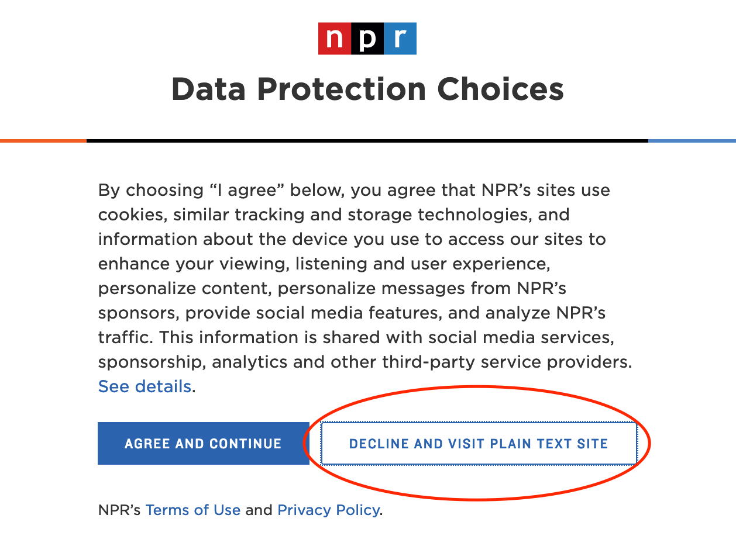Click the red "n" logo block
This screenshot has width=736, height=560.
(335, 39)
